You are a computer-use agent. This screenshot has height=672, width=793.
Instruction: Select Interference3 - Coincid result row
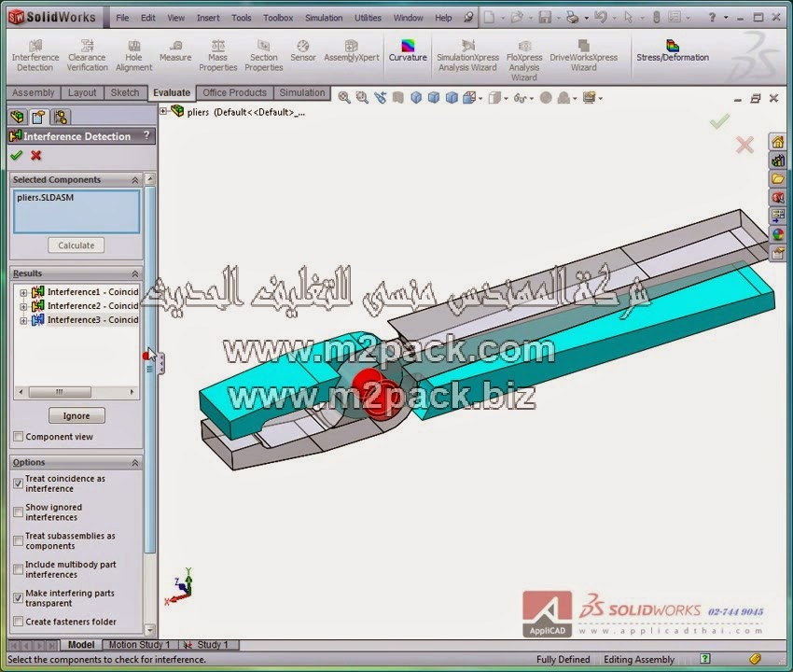pos(85,320)
